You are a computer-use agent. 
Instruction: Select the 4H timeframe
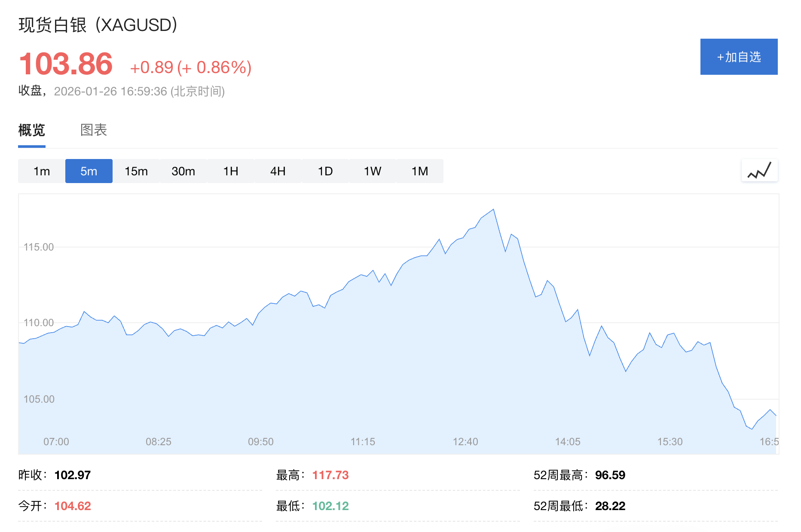[x=278, y=171]
